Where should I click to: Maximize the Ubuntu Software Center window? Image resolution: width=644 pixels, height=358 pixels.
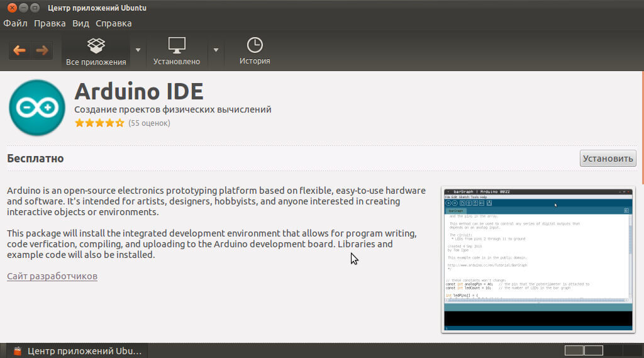point(35,8)
